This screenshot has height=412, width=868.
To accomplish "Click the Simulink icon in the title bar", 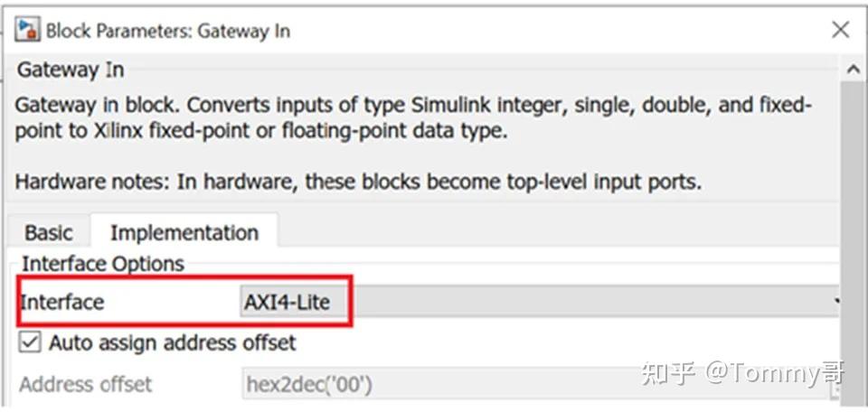I will (27, 30).
